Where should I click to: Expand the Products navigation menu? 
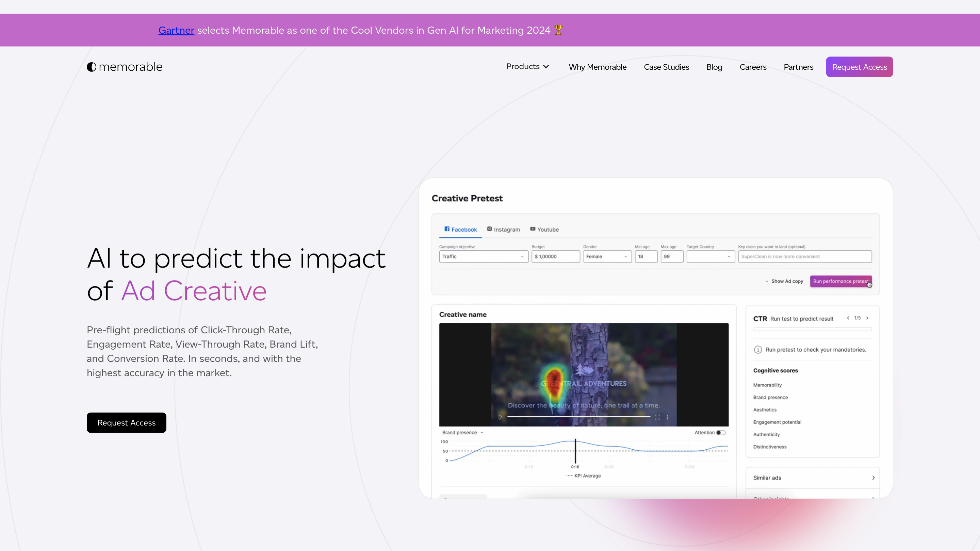527,67
